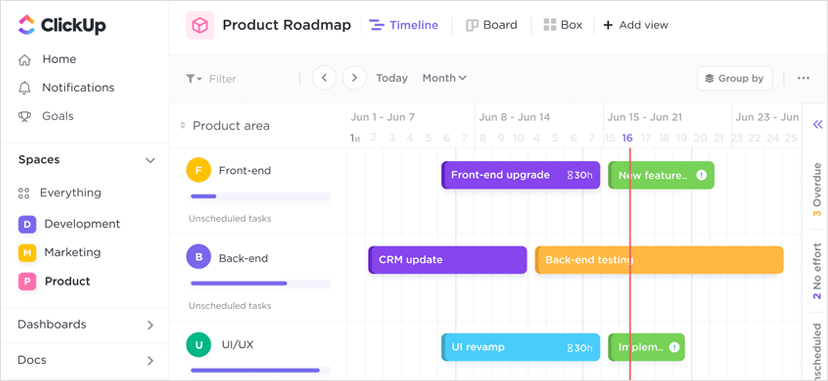Select Everything in Spaces
Image resolution: width=828 pixels, height=381 pixels.
70,193
